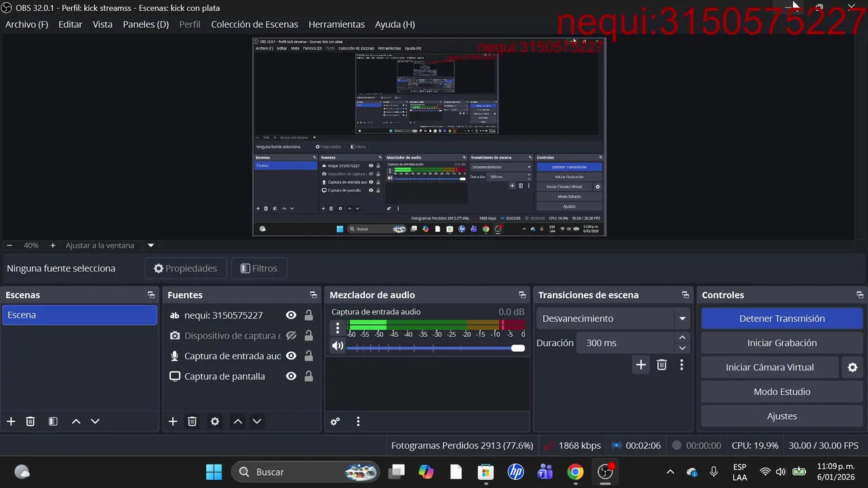Show hidden system tray icons chevron
The image size is (868, 488).
670,472
